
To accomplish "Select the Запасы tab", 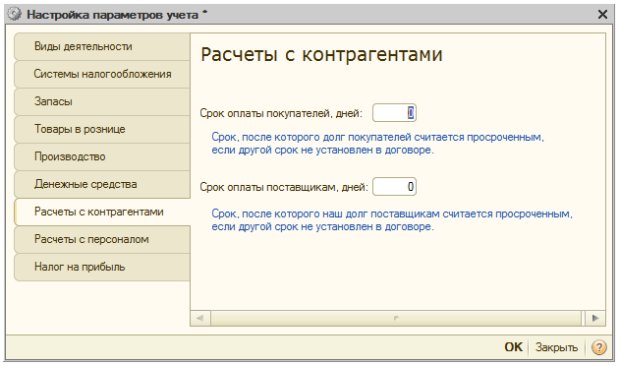I will tap(102, 102).
